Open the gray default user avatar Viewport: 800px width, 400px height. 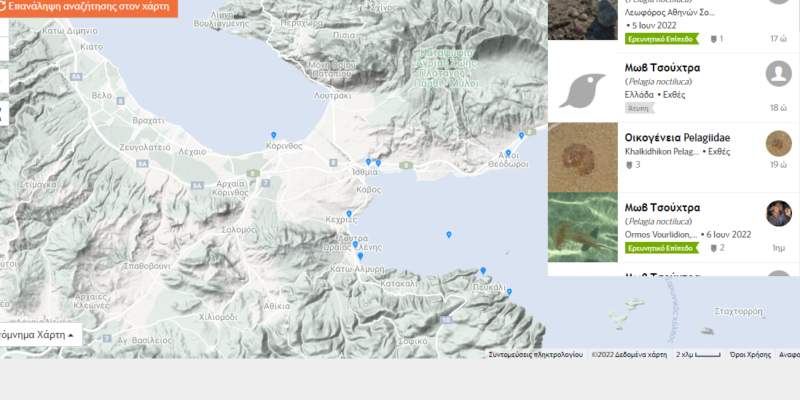(778, 73)
